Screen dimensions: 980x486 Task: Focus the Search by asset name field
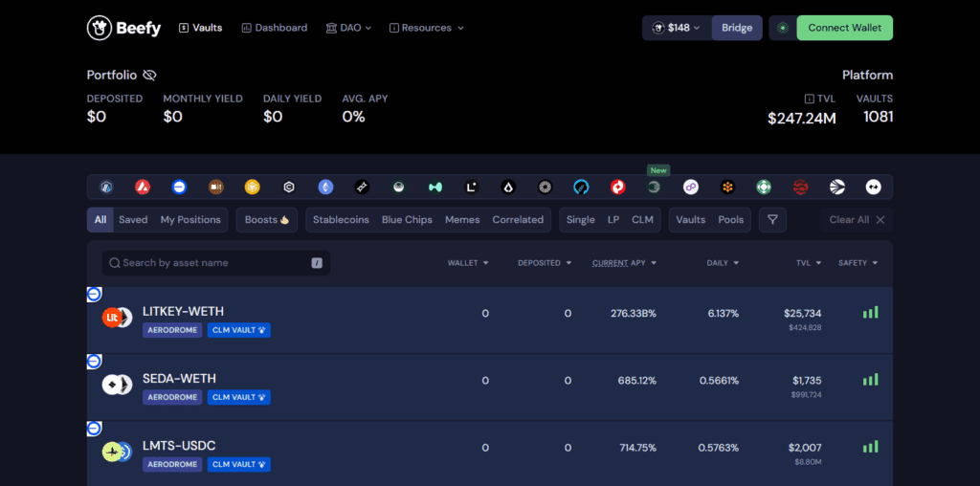coord(216,263)
